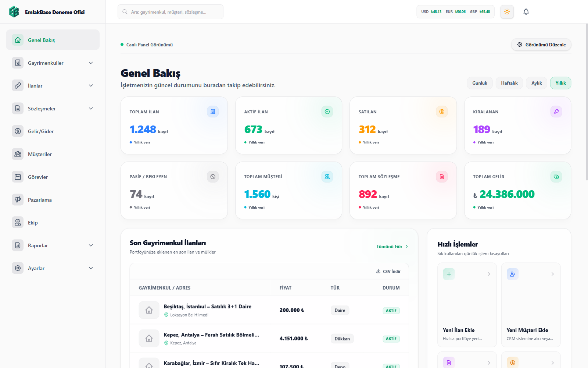This screenshot has height=368, width=588.
Task: Click the page vertical scrollbar
Action: [587, 102]
